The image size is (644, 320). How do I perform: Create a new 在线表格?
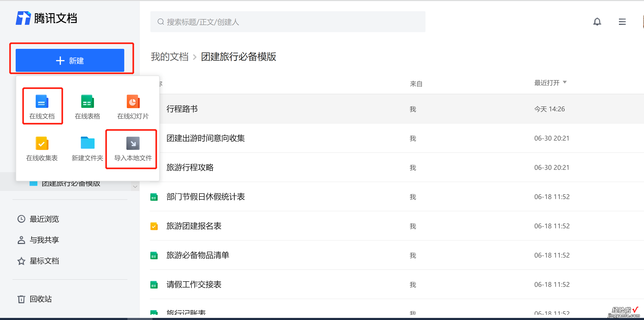[87, 107]
